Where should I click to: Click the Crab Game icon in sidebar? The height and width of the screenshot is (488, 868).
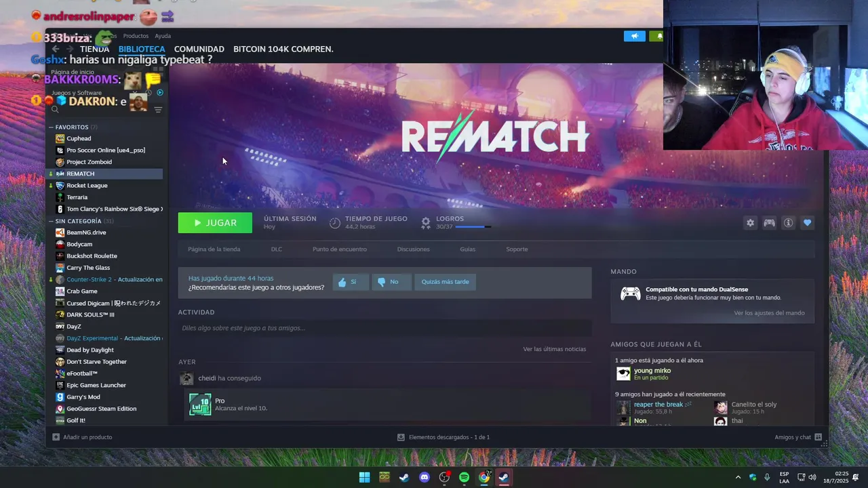[60, 291]
